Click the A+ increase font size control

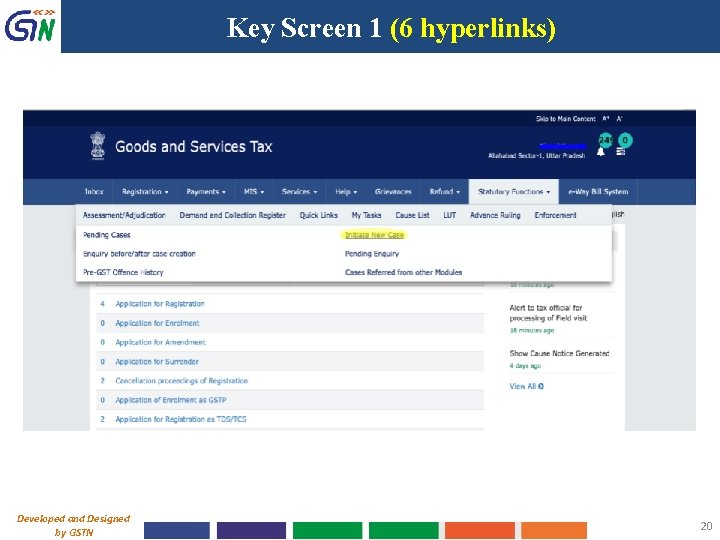(x=606, y=118)
